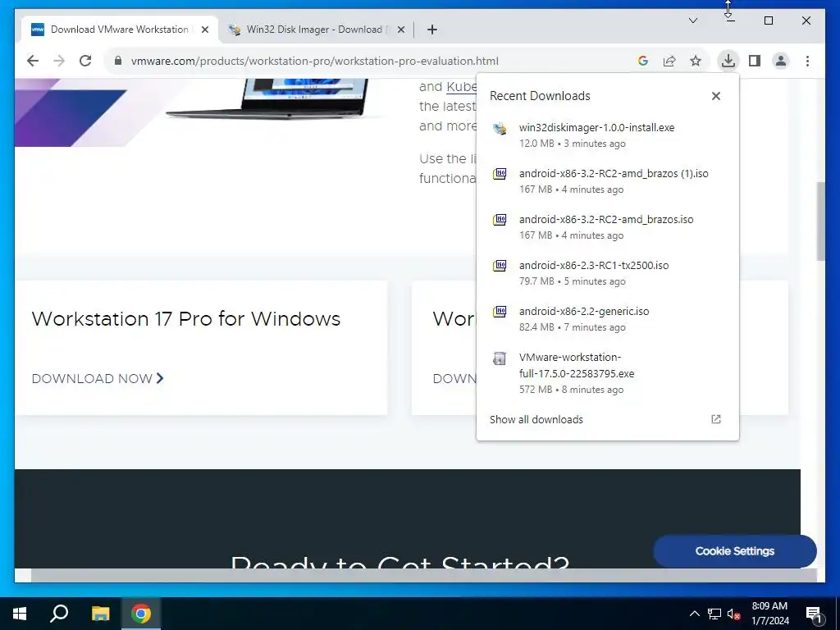Open the Windows Start menu

(x=20, y=614)
